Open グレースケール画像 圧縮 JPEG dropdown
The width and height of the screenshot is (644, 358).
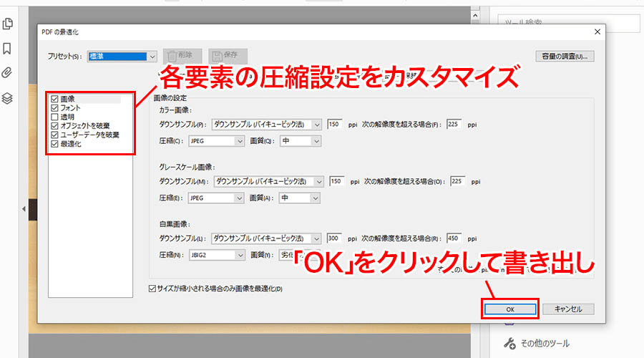[216, 198]
